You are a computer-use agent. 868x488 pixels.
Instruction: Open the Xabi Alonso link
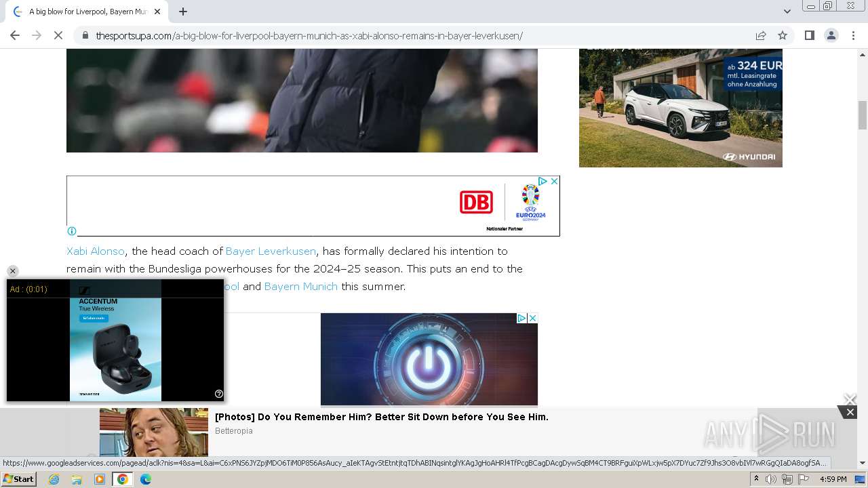96,251
